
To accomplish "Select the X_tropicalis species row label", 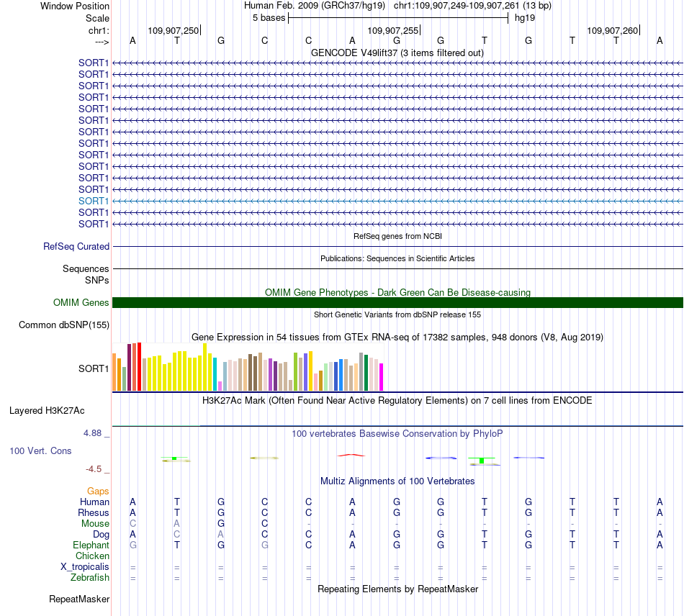I will click(x=85, y=567).
